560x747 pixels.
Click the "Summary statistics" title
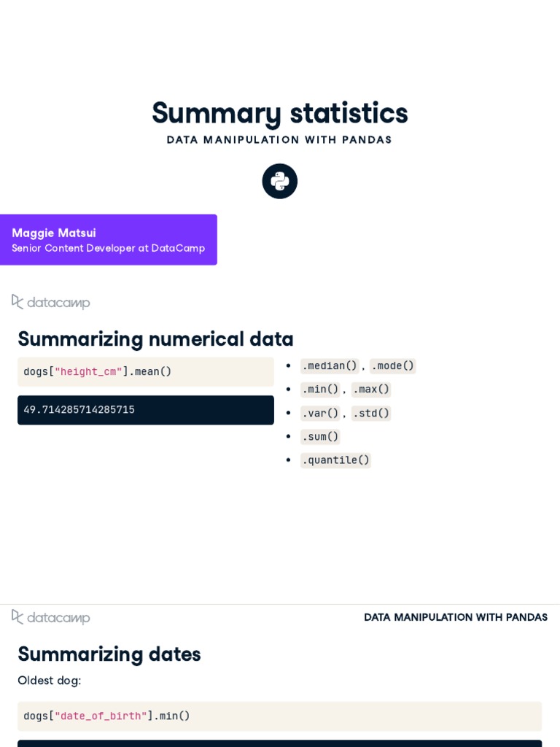click(x=280, y=113)
